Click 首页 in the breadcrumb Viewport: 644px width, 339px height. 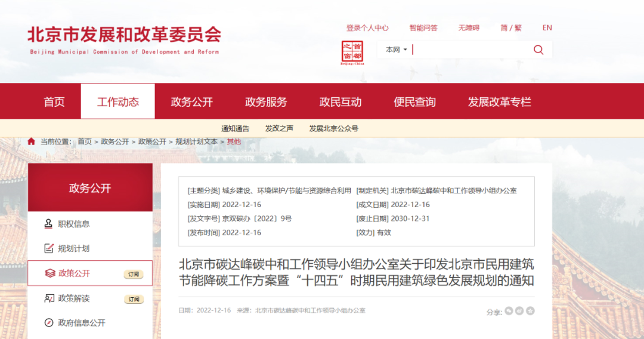pyautogui.click(x=85, y=142)
